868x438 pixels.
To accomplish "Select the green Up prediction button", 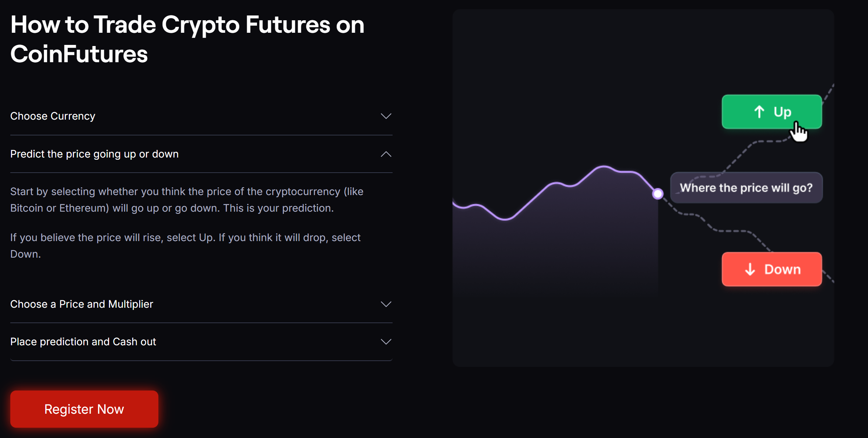I will 772,112.
